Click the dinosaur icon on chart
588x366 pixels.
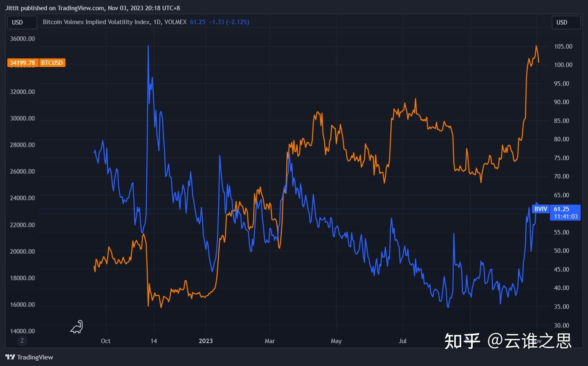(x=77, y=327)
